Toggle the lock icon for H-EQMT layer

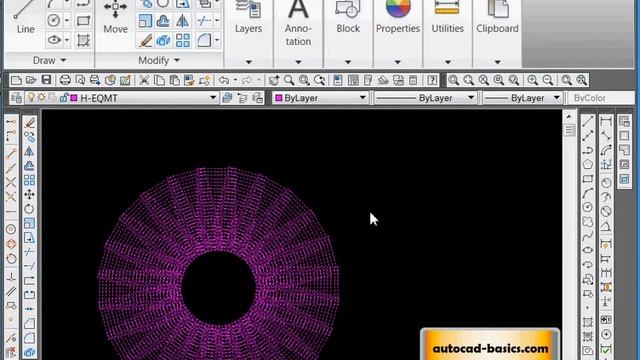[x=64, y=98]
